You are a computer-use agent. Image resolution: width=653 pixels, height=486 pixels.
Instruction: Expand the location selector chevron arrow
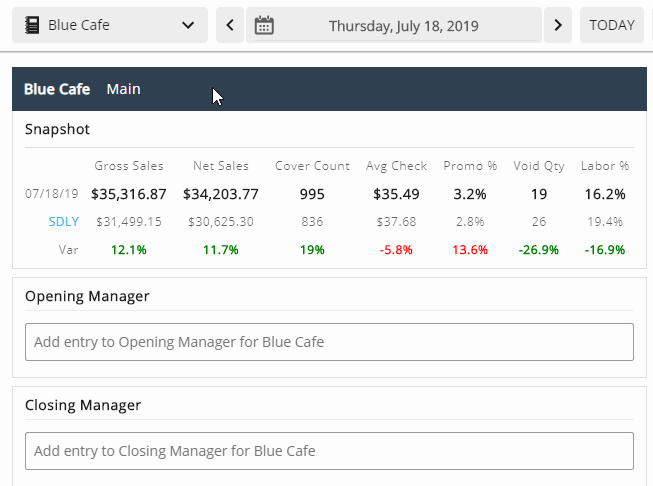188,25
